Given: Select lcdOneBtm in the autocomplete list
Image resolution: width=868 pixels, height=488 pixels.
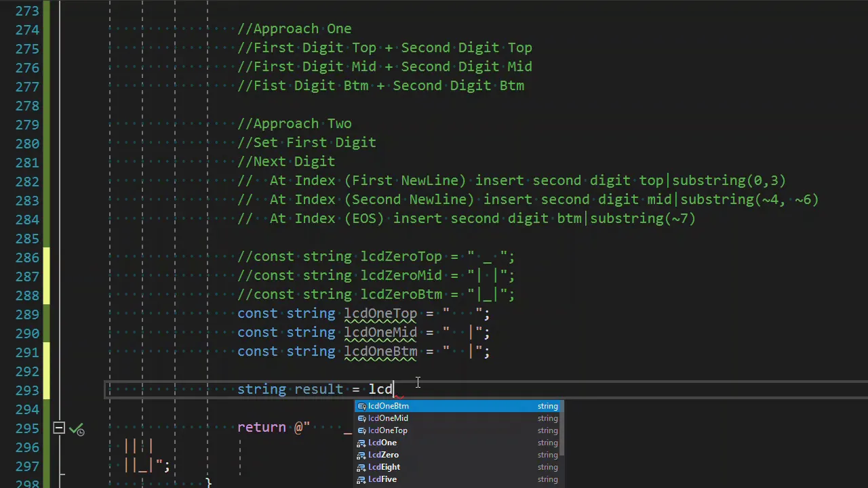Looking at the screenshot, I should tap(456, 406).
